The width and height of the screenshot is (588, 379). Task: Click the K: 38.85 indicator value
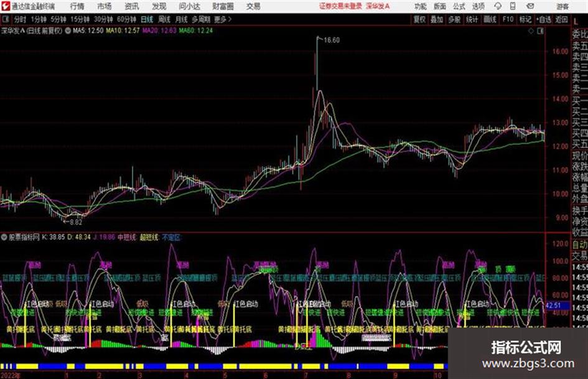point(54,237)
